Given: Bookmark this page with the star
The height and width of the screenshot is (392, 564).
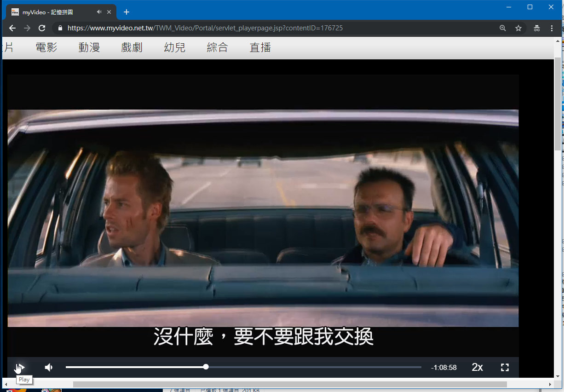Looking at the screenshot, I should [x=518, y=28].
